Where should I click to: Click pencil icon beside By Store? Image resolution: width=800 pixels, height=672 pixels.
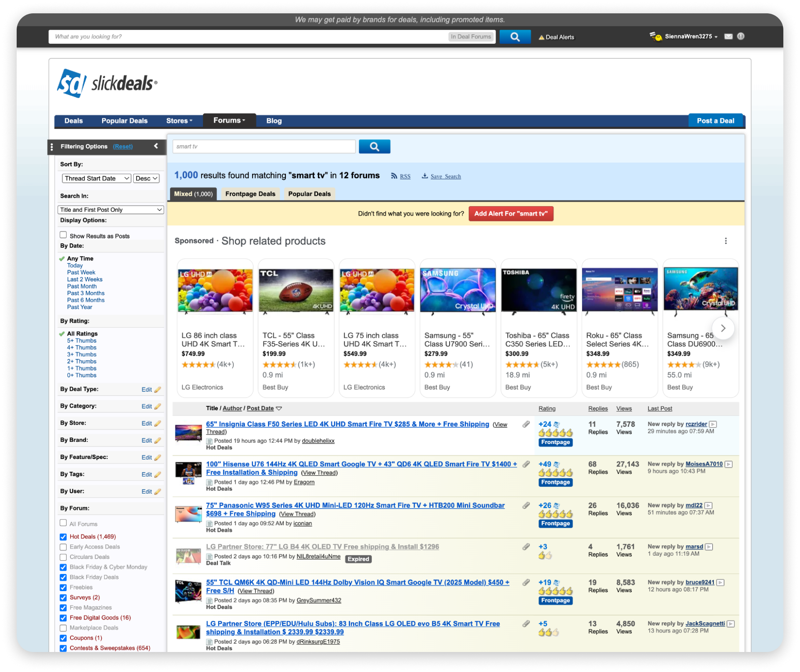157,424
